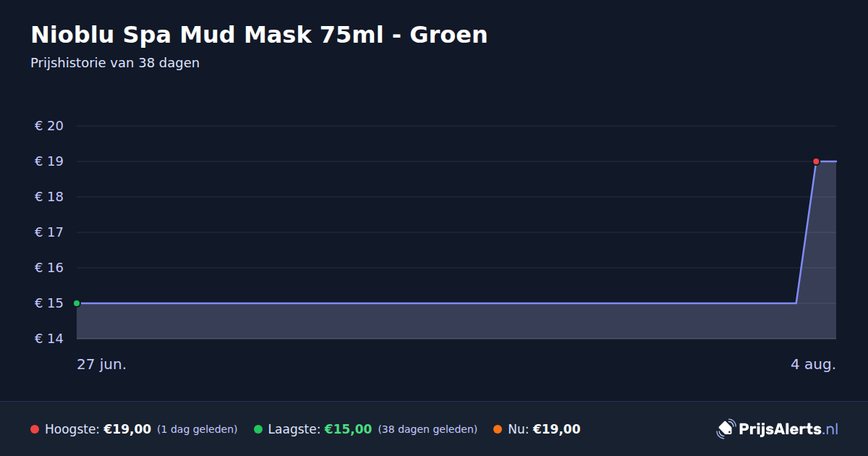Click the € 20 axis label
868x456 pixels.
(x=49, y=126)
